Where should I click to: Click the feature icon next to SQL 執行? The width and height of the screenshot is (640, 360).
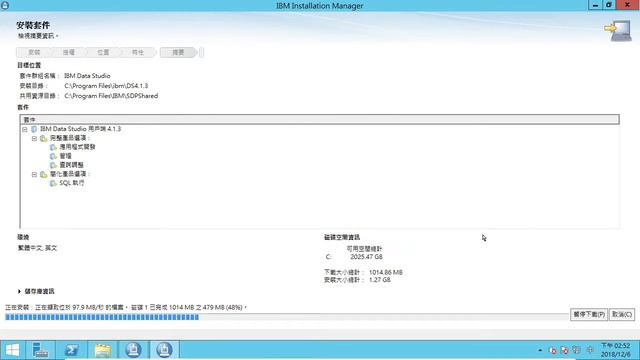tap(53, 183)
